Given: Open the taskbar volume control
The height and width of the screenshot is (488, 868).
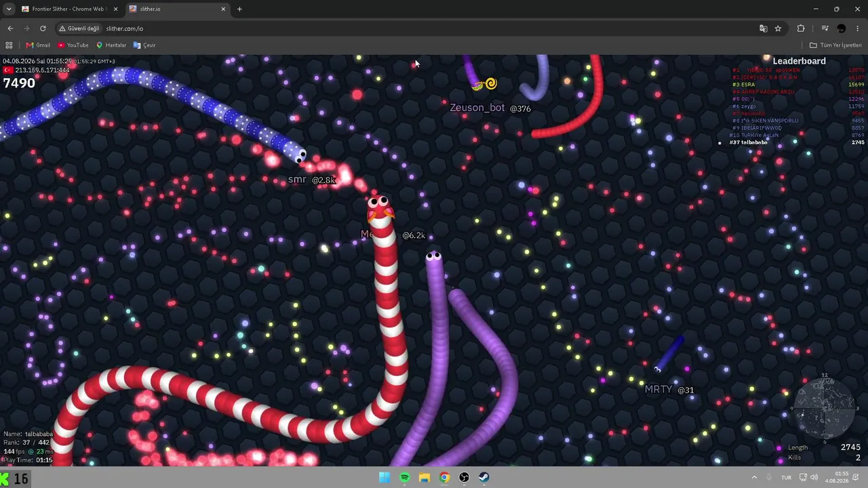Looking at the screenshot, I should [x=814, y=477].
